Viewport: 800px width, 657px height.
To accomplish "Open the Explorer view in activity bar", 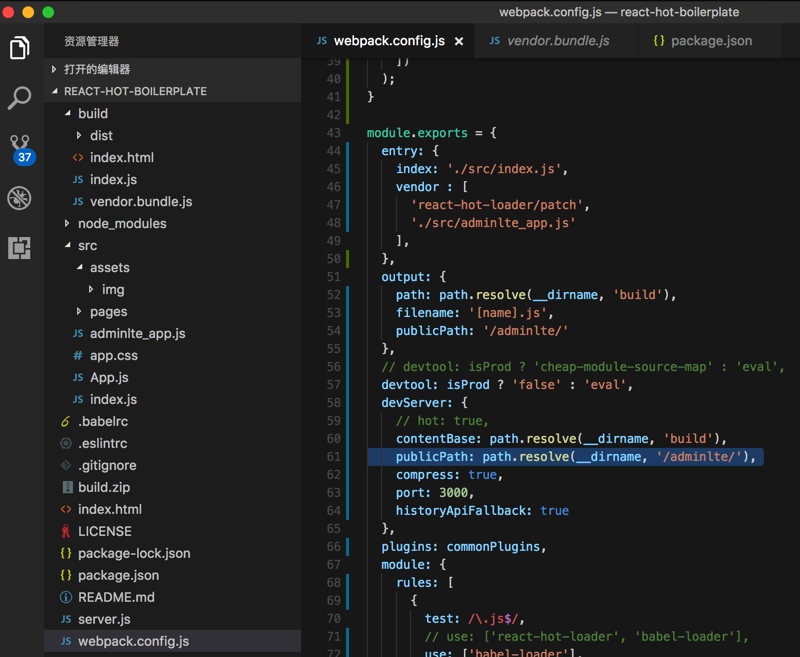I will (x=19, y=47).
